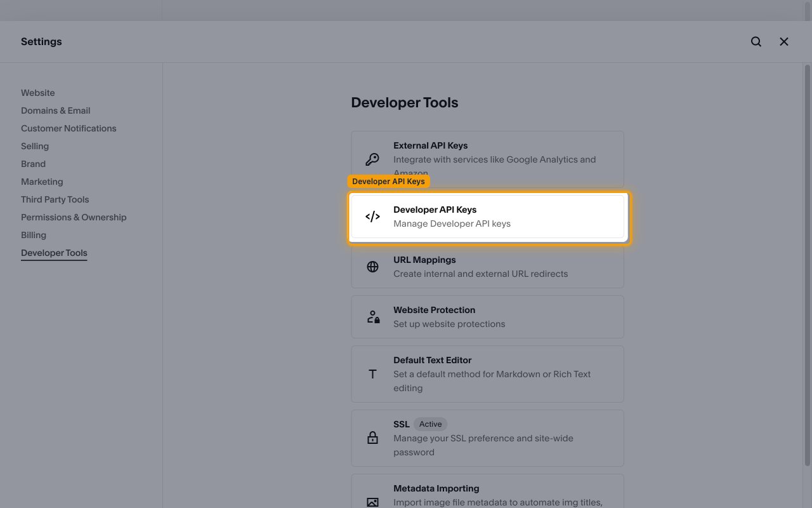Go to Customer Notifications settings
The height and width of the screenshot is (508, 812).
coord(69,128)
